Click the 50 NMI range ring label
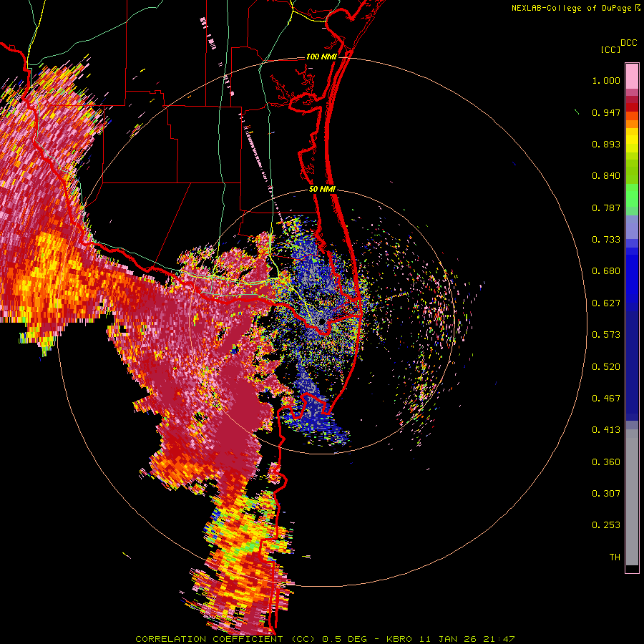The width and height of the screenshot is (644, 644). click(322, 190)
